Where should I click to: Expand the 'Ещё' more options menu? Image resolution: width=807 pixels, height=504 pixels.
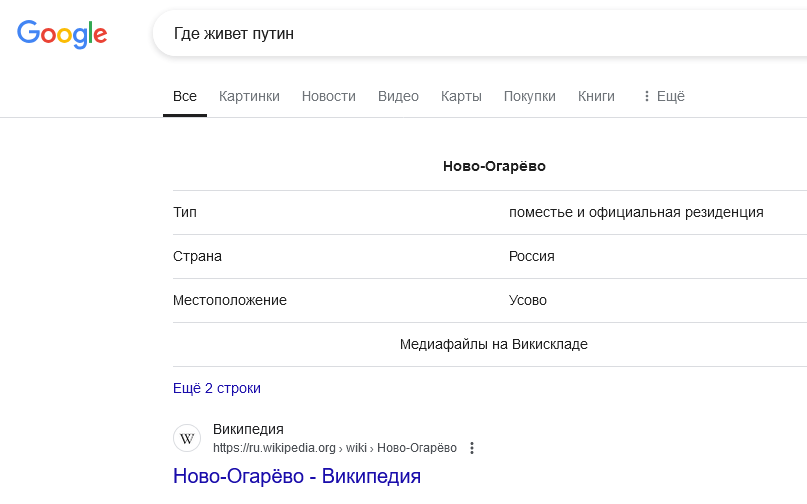(664, 96)
